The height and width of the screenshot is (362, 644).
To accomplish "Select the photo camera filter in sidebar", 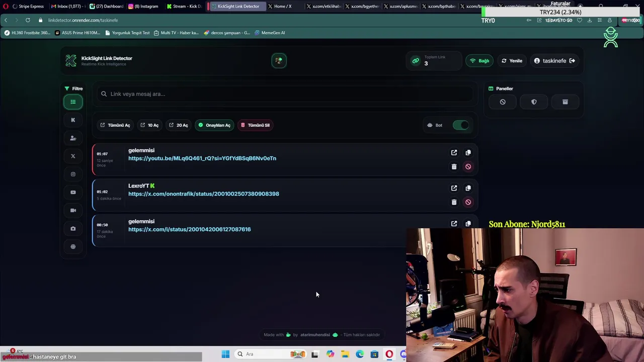I will [x=73, y=229].
